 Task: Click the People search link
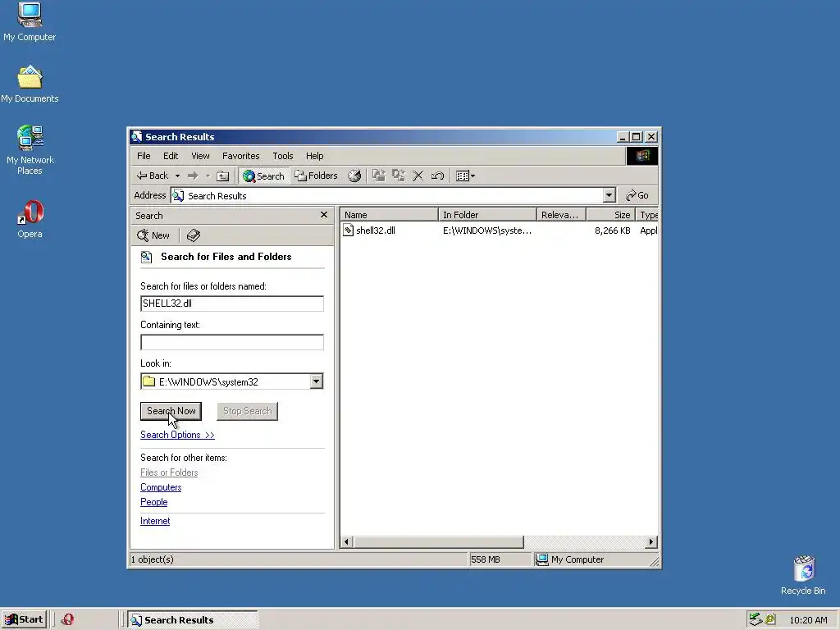tap(153, 502)
